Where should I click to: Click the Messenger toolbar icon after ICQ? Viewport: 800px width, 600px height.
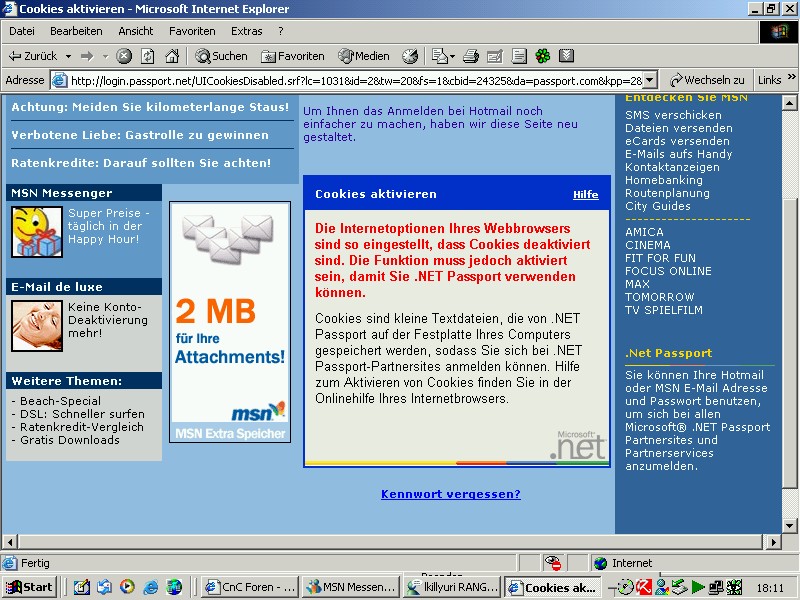566,56
